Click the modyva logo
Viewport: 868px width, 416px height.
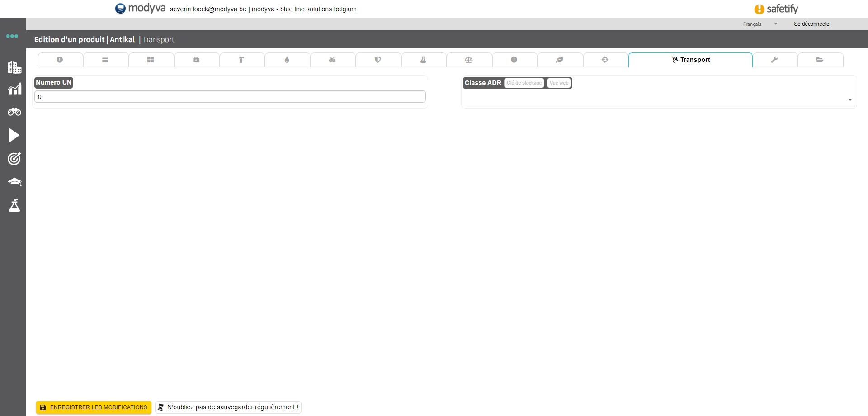tap(141, 9)
